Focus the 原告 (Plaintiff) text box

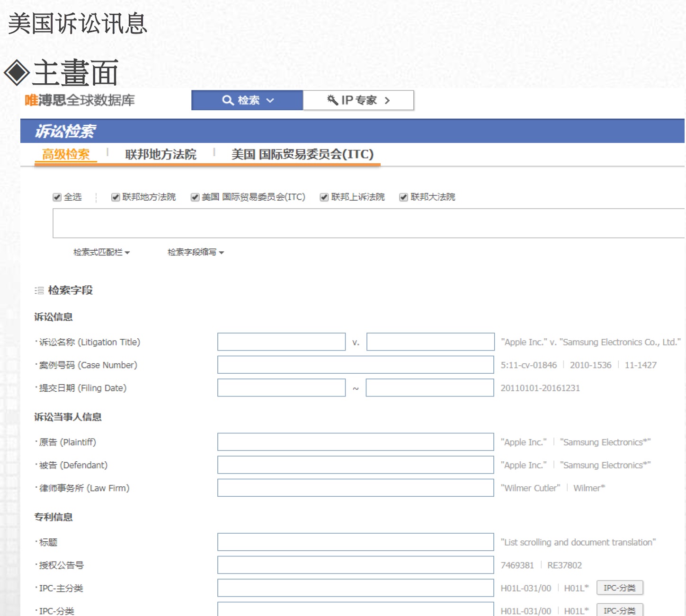click(x=356, y=442)
